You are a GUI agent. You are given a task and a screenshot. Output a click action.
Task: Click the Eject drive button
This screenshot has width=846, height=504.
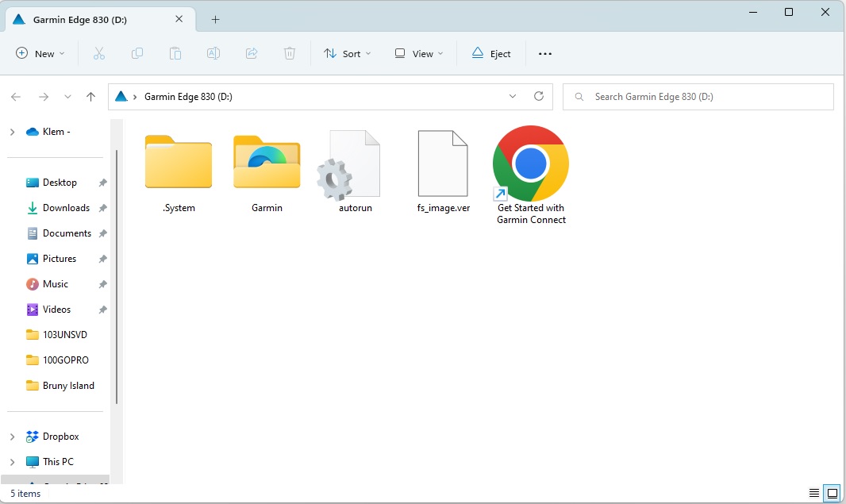pos(490,53)
